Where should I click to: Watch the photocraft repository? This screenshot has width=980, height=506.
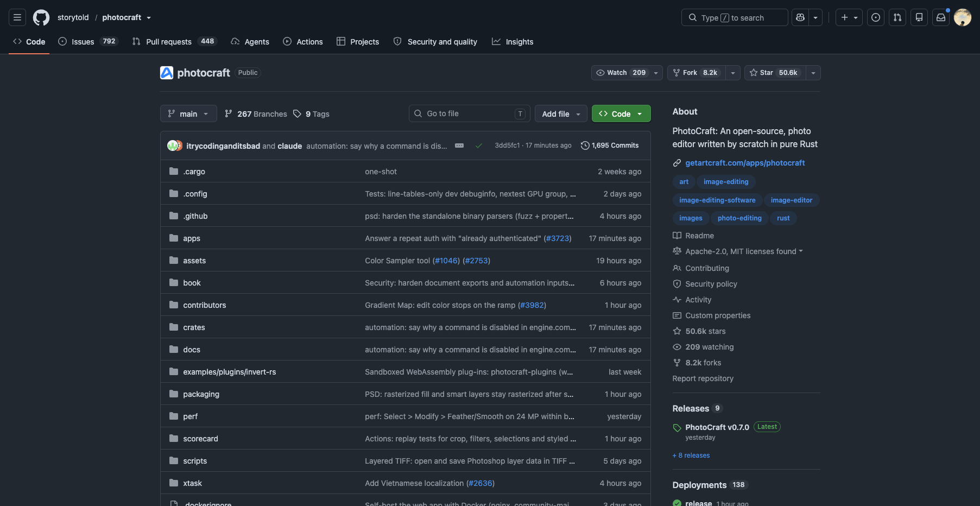pos(621,73)
